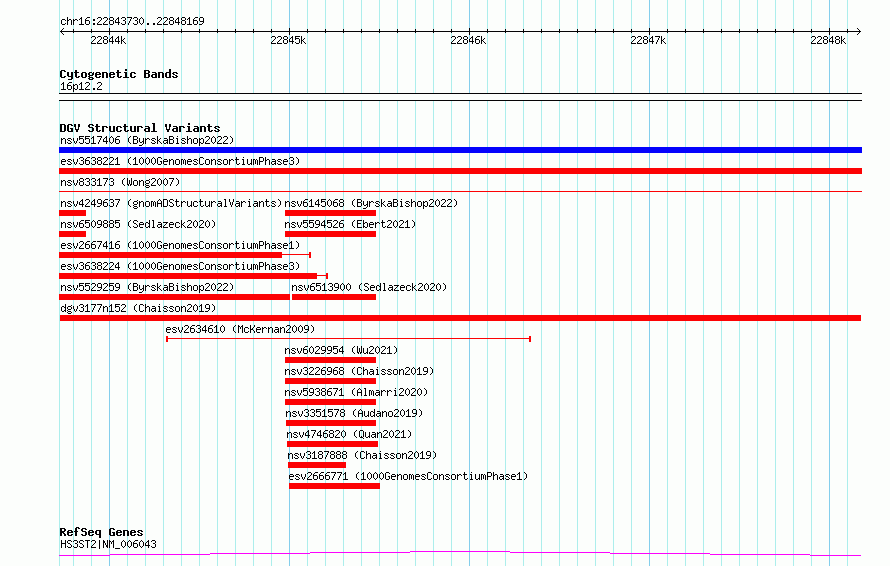Open nsv6509885 (Sedlazeck2020) variant
The width and height of the screenshot is (890, 566).
pyautogui.click(x=138, y=224)
